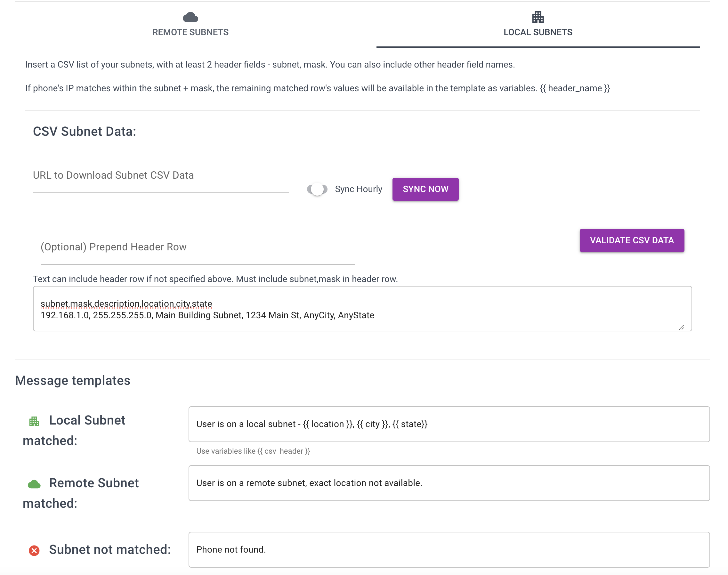Click the 192.168.1.0 CSV data row
The height and width of the screenshot is (575, 728).
(x=207, y=315)
